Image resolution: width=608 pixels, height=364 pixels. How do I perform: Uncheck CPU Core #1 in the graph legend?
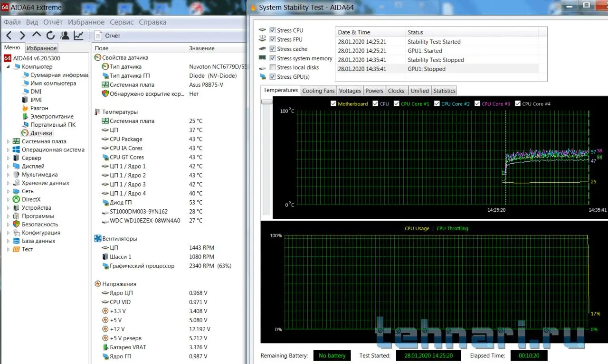coord(397,104)
